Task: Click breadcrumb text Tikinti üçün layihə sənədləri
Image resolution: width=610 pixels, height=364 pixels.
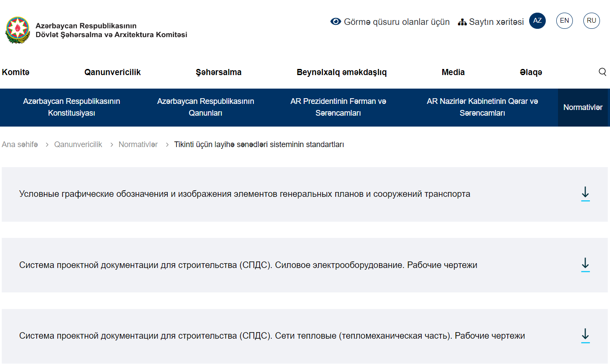Action: tap(259, 144)
